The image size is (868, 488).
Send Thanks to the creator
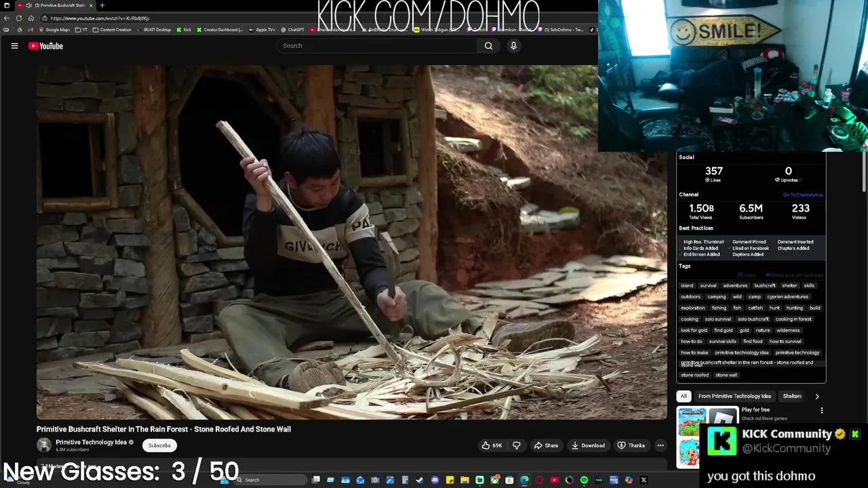(631, 445)
